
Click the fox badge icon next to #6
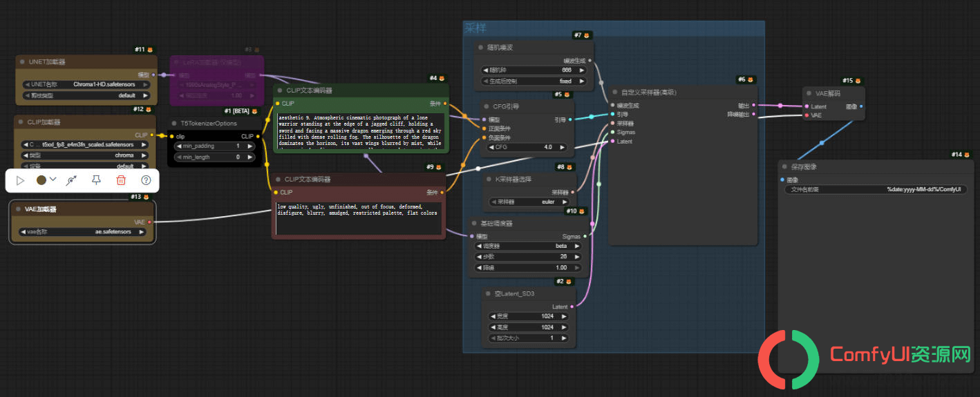click(x=752, y=80)
